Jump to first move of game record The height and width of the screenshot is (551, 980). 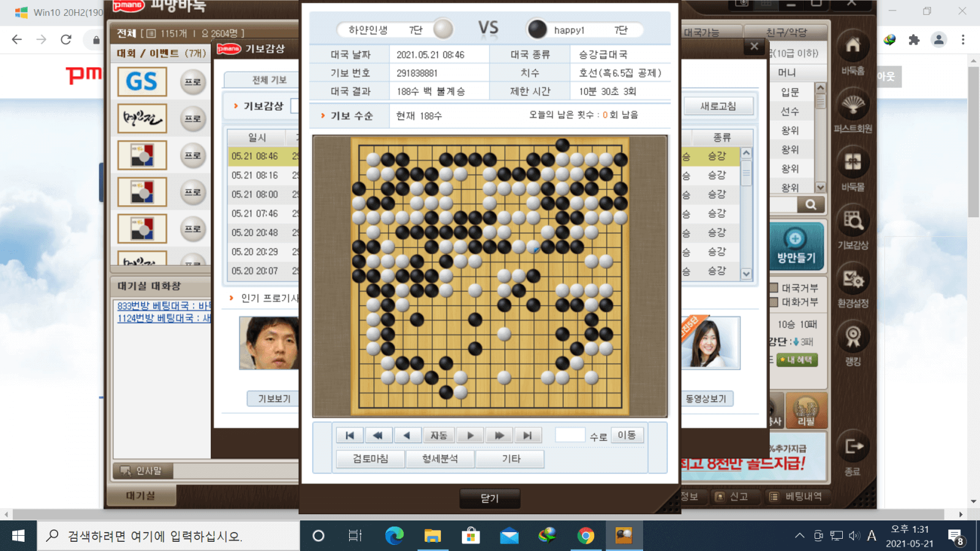[350, 435]
